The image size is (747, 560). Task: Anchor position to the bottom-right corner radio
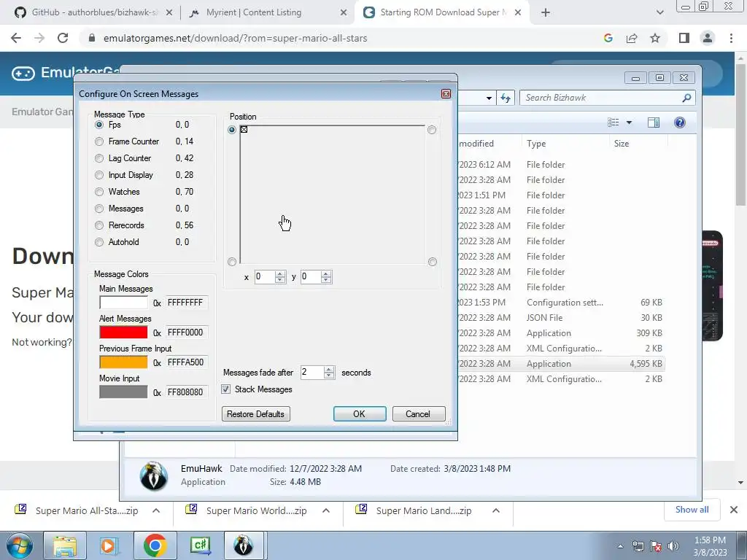[x=432, y=262]
